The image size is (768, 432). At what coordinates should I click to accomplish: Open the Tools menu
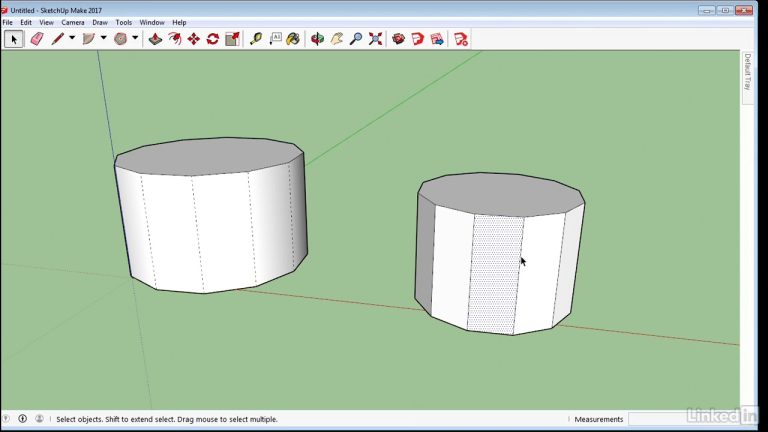(x=123, y=22)
